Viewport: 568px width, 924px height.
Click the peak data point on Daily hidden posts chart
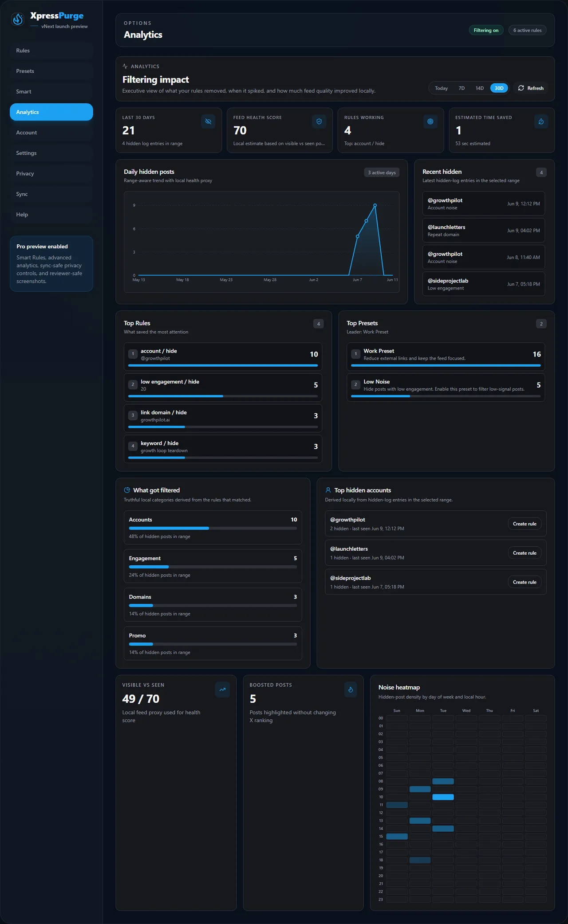375,205
